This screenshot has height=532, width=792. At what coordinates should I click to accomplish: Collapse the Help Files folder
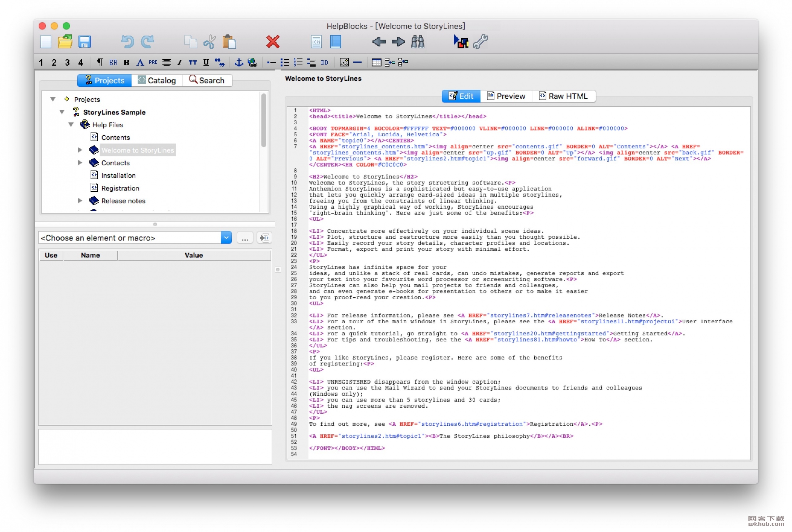pos(71,125)
